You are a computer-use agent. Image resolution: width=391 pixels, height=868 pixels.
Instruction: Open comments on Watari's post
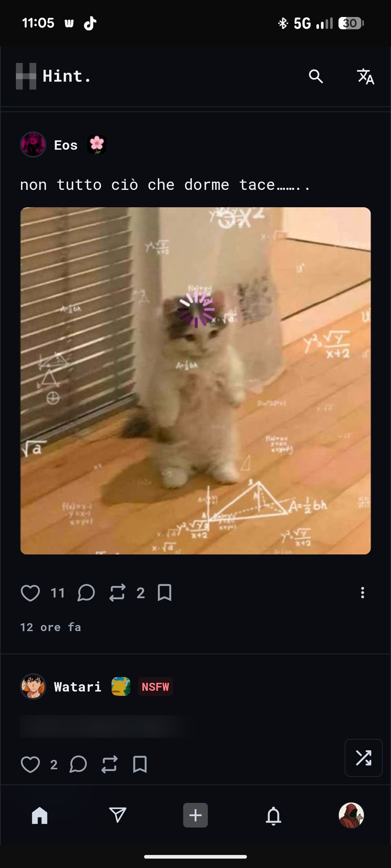78,764
